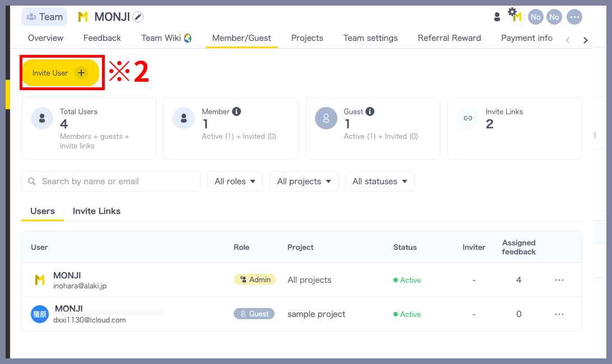This screenshot has width=612, height=364.
Task: Open the Referral Reward tab
Action: pyautogui.click(x=449, y=38)
